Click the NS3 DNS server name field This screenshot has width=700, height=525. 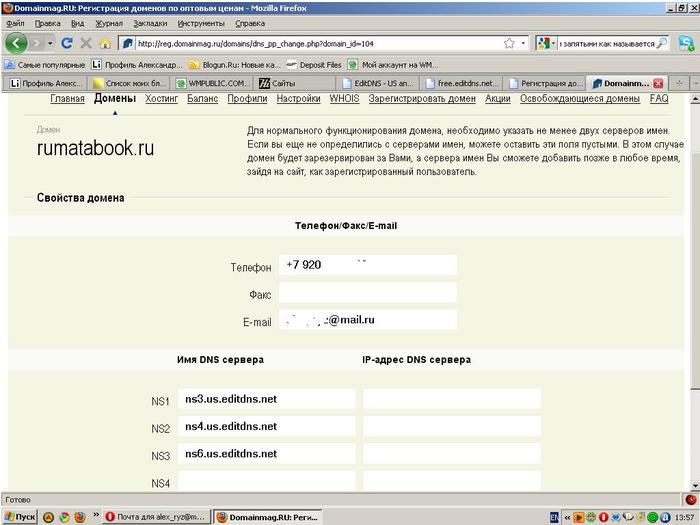[266, 454]
